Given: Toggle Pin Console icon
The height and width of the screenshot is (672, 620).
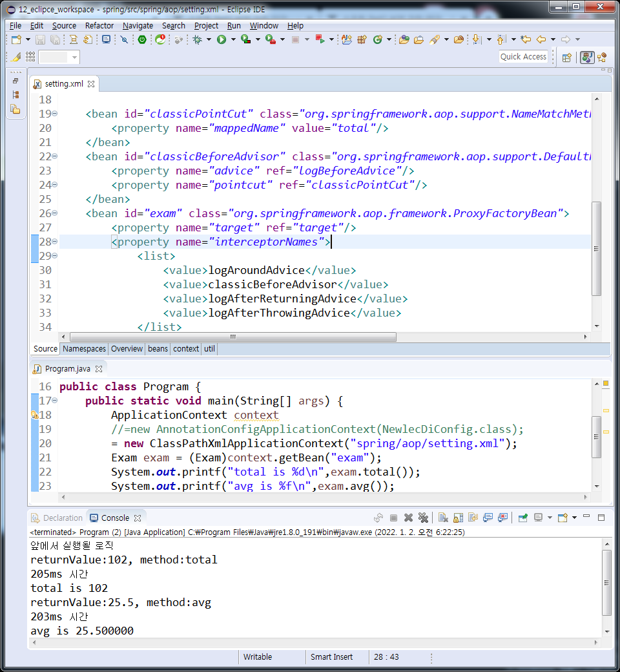Looking at the screenshot, I should pos(522,518).
